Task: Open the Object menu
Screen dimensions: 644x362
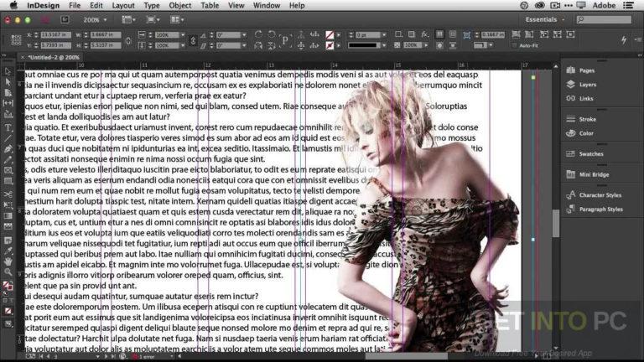Action: [180, 5]
